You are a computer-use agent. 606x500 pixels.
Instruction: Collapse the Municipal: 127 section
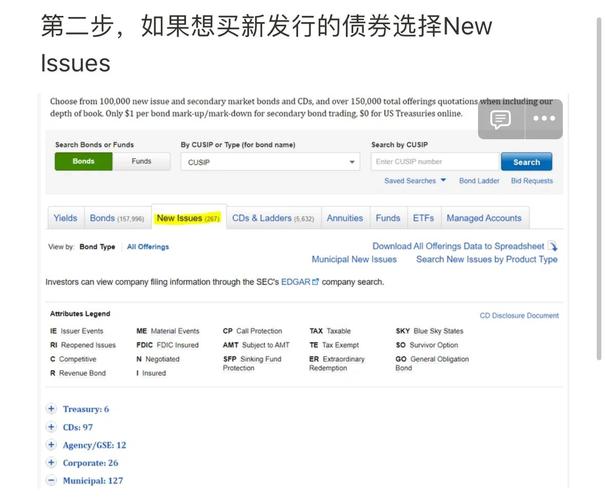click(51, 481)
